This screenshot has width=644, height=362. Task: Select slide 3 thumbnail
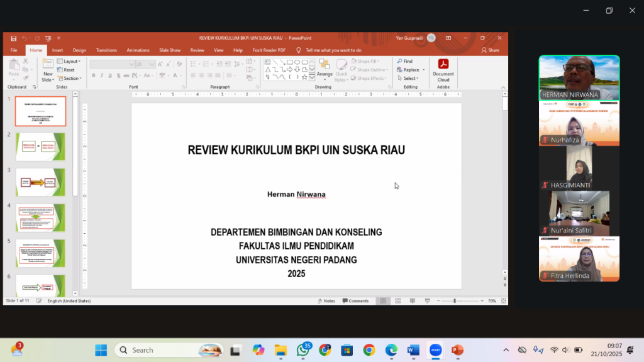40,182
